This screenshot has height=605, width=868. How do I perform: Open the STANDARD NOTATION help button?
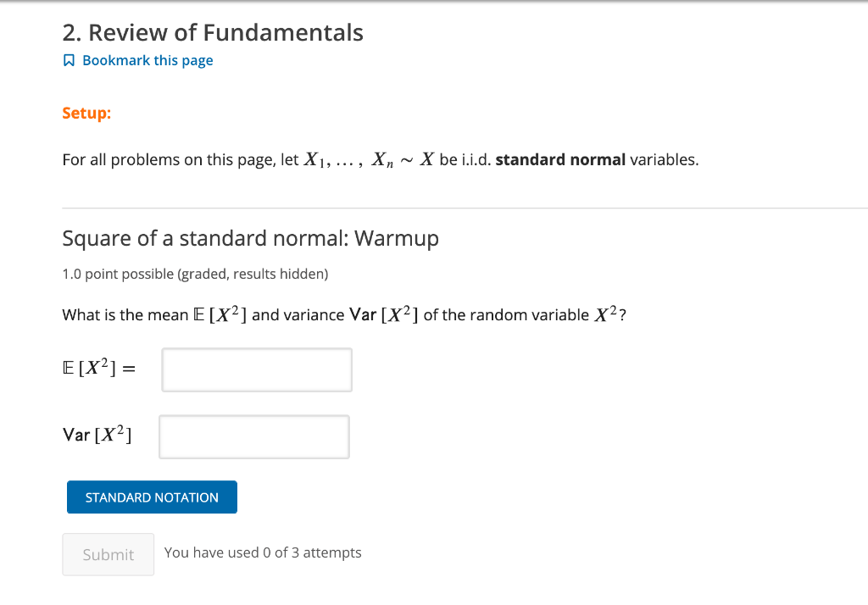(152, 497)
